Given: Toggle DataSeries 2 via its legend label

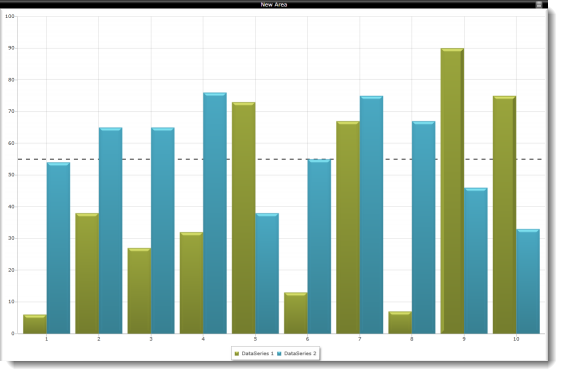Looking at the screenshot, I should [300, 353].
